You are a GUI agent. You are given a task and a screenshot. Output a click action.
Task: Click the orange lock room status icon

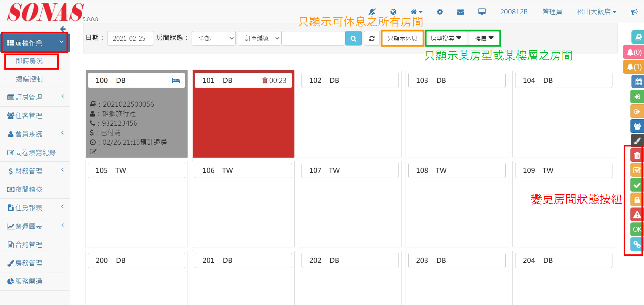click(x=637, y=200)
